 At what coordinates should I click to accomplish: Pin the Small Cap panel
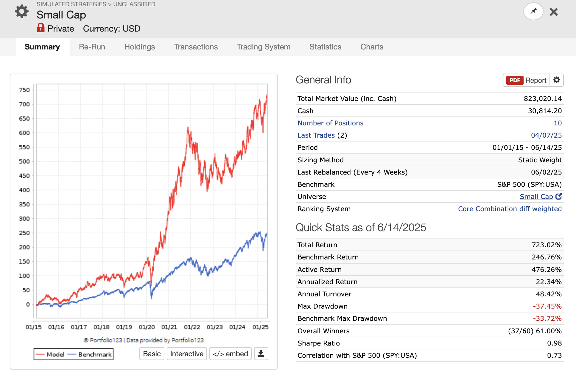pyautogui.click(x=533, y=12)
